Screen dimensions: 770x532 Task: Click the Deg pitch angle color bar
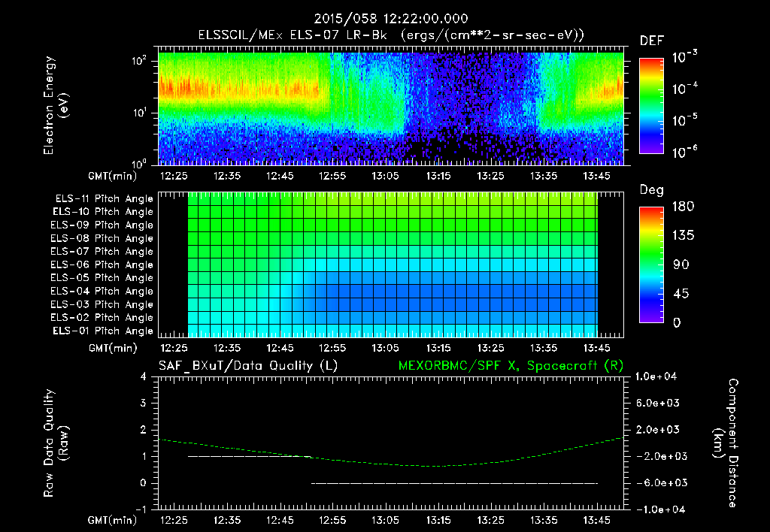[x=651, y=265]
